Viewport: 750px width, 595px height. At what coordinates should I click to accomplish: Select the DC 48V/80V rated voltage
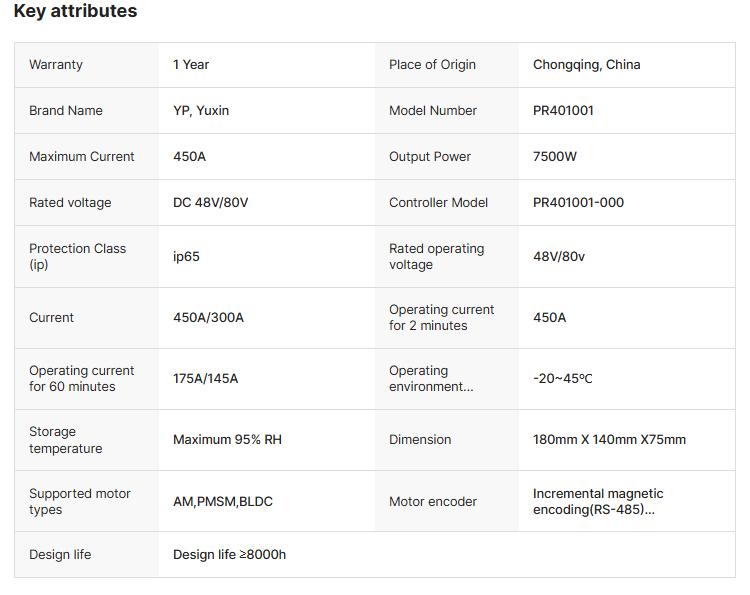210,202
